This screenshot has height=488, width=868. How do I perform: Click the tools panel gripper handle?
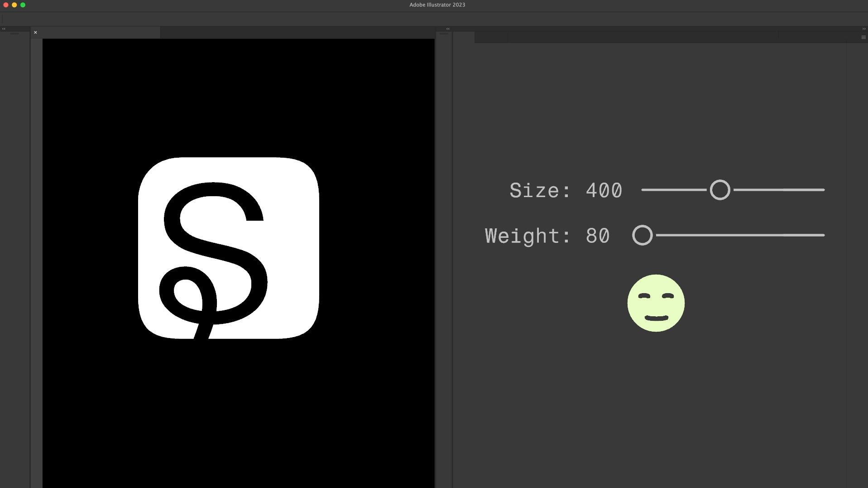tap(14, 34)
